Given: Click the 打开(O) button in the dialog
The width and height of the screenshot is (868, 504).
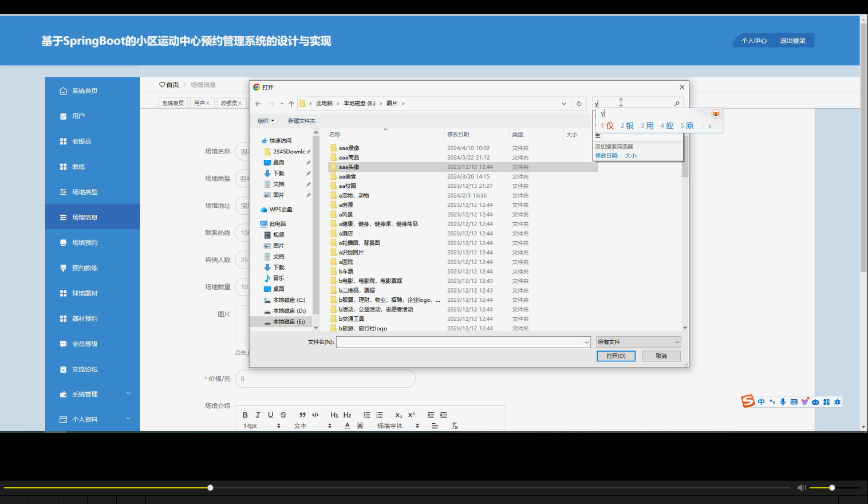Looking at the screenshot, I should pos(616,356).
